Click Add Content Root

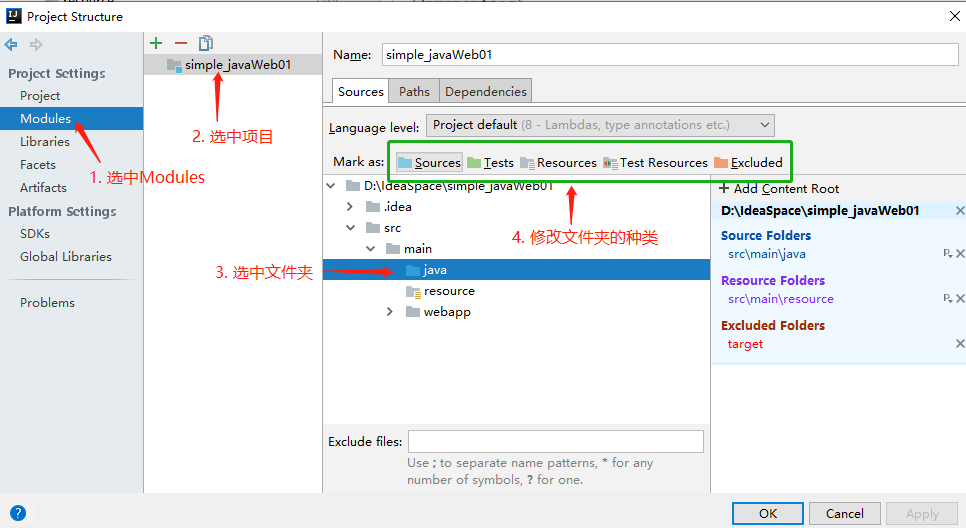pos(779,189)
